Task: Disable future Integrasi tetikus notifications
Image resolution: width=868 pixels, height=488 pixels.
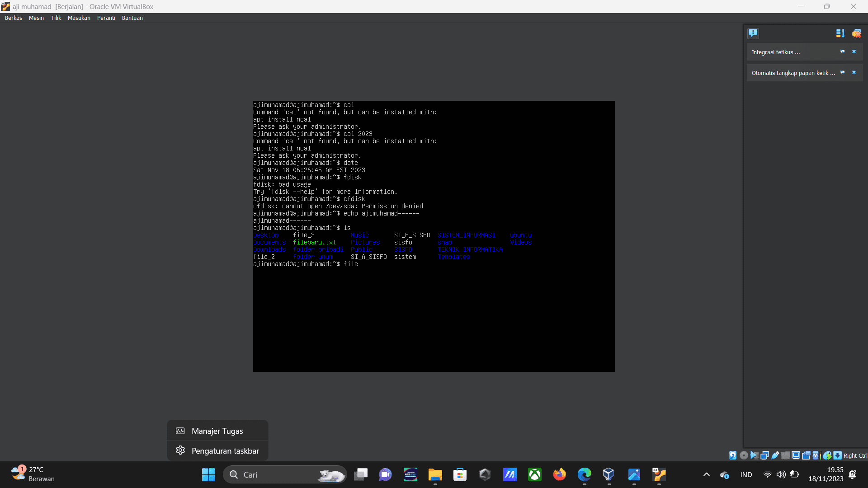Action: pyautogui.click(x=843, y=52)
